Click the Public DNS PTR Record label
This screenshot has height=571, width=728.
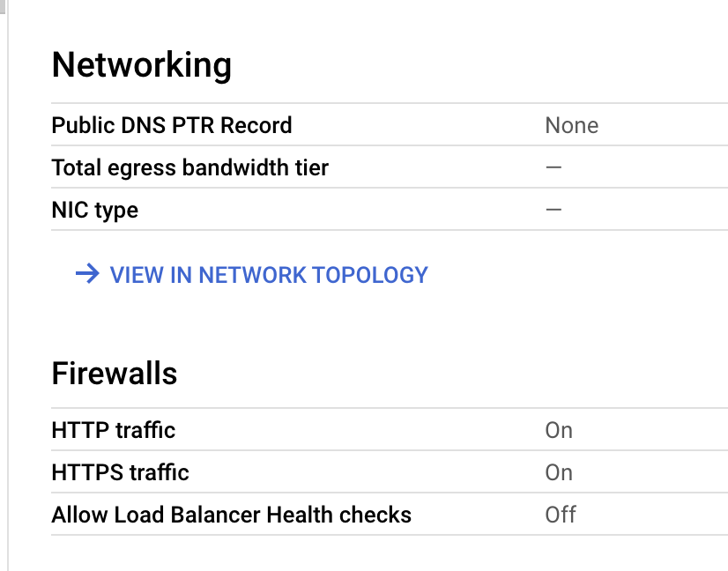[x=172, y=125]
